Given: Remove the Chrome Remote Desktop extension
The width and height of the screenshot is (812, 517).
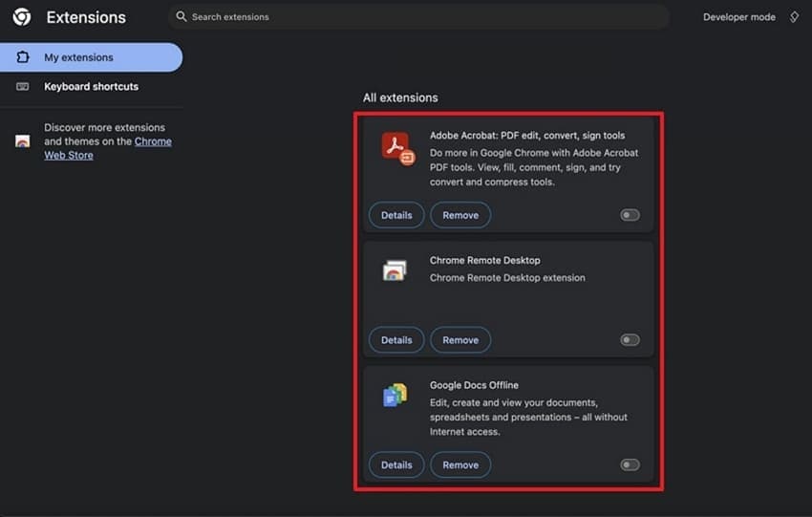Looking at the screenshot, I should point(460,340).
